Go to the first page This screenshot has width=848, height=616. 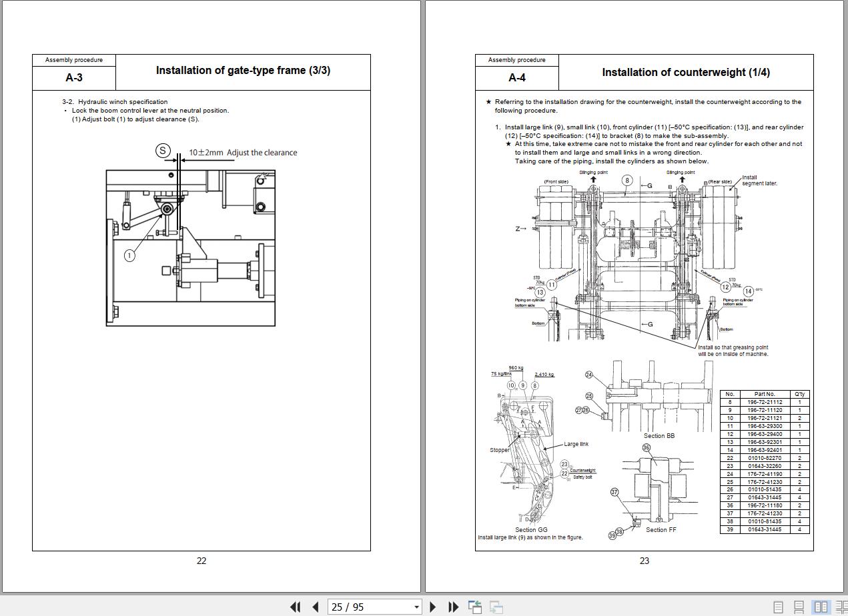coord(295,607)
